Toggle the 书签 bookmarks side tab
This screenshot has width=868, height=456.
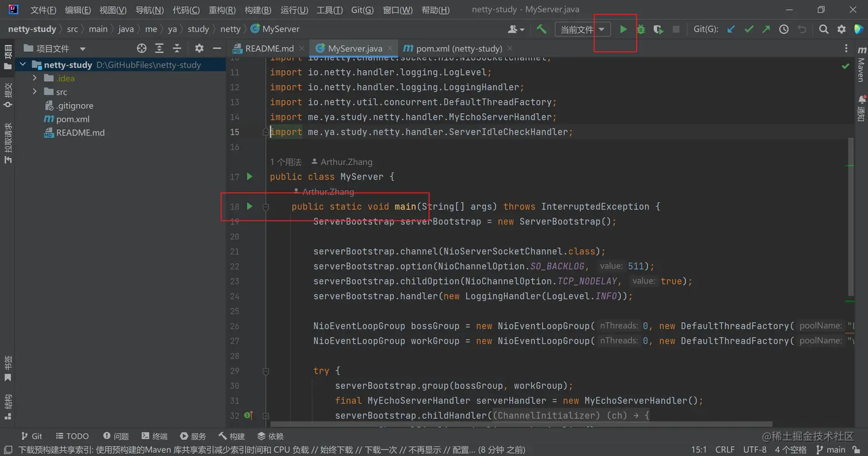point(8,368)
